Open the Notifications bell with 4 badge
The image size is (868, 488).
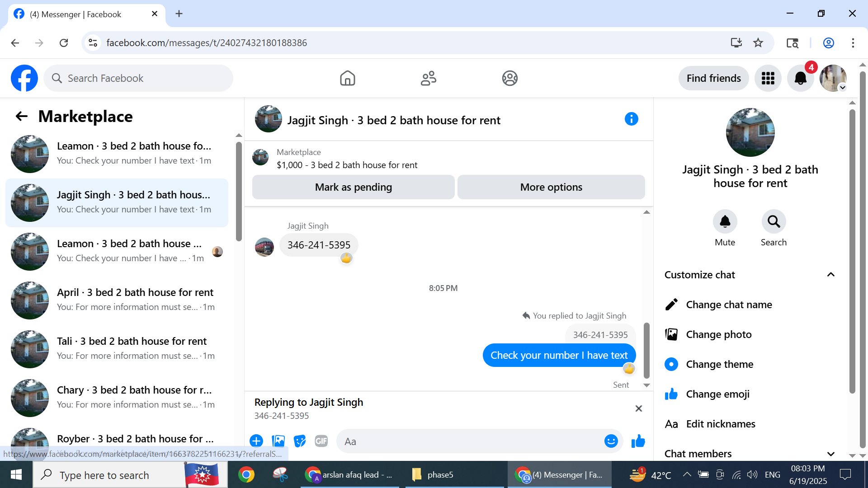tap(800, 78)
